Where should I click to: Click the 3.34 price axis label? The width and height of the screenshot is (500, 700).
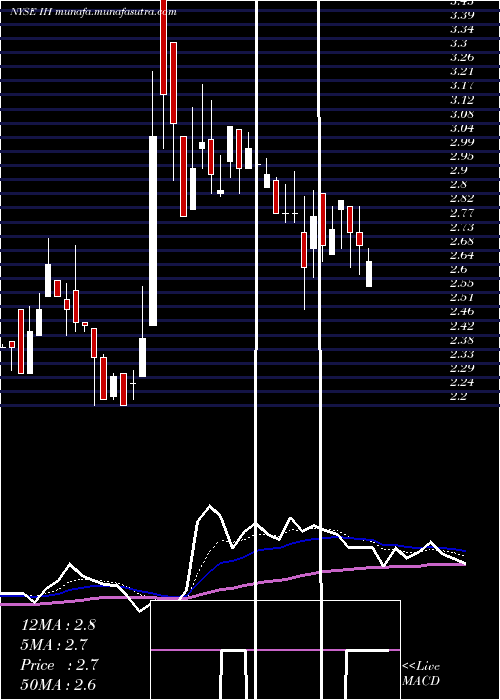click(x=462, y=29)
